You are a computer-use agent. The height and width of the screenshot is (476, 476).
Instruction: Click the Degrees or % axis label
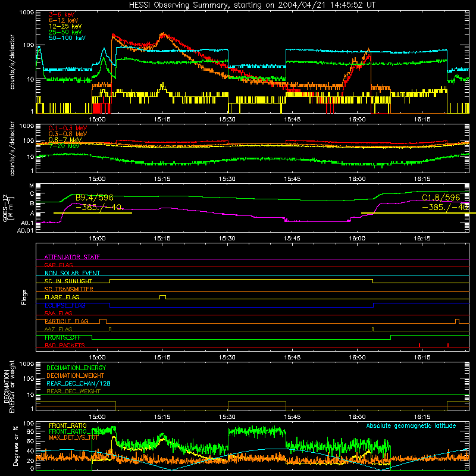point(15,446)
